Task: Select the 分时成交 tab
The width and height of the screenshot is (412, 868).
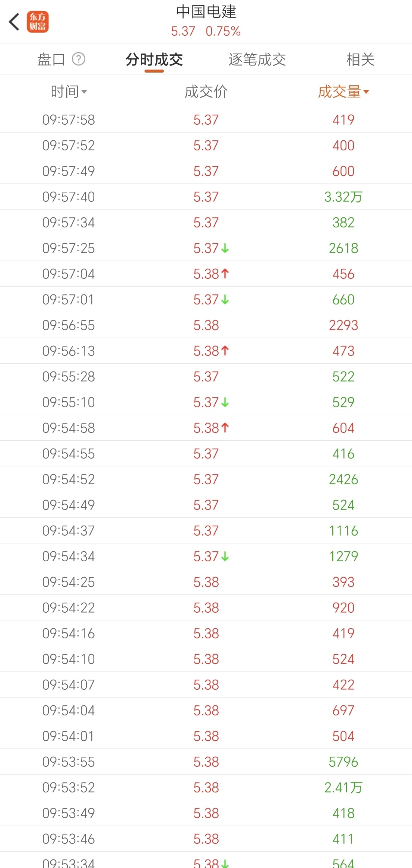Action: point(154,59)
